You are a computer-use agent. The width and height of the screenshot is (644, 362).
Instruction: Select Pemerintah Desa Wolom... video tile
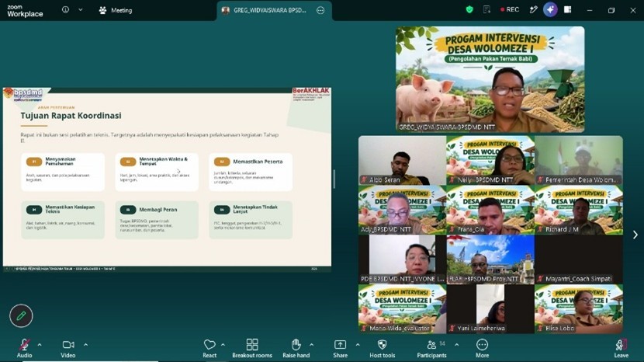click(579, 160)
